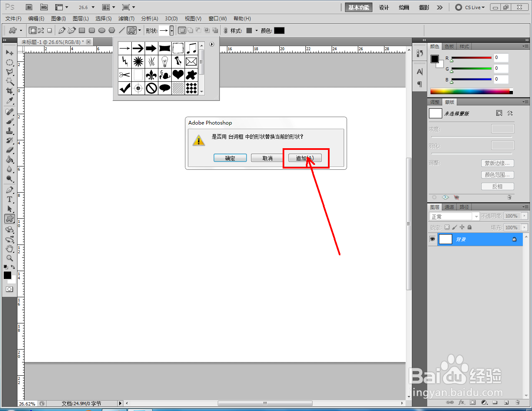Select the Blur droplet tool

[10, 169]
